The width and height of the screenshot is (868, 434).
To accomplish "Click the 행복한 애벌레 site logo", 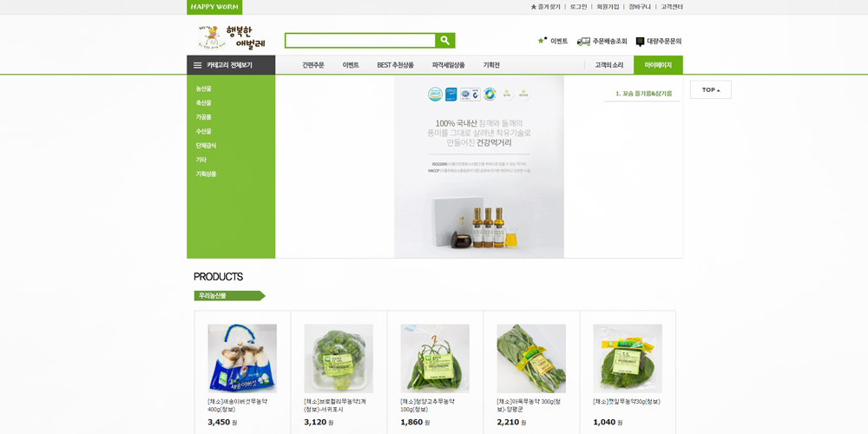I will tap(232, 37).
